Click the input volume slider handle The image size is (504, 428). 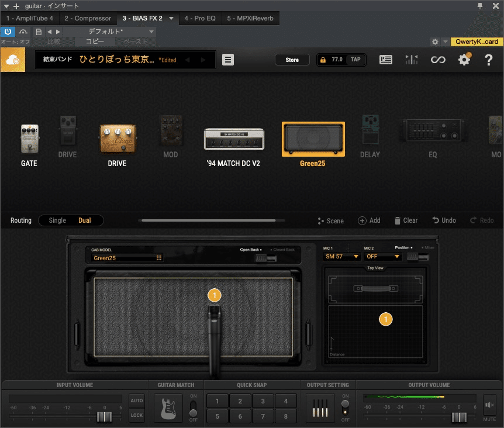[x=105, y=417]
